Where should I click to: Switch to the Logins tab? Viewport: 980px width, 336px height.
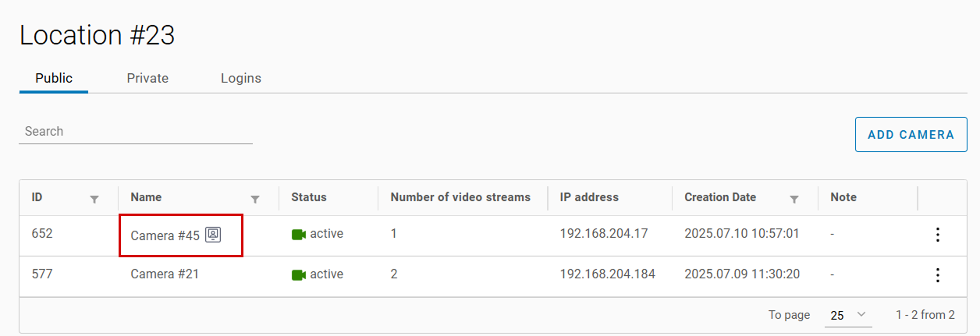240,78
